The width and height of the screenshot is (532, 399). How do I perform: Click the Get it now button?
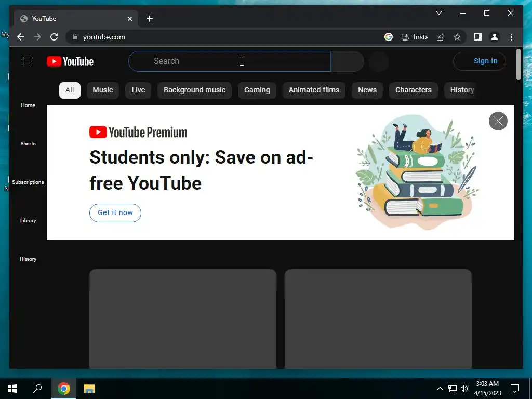(x=115, y=213)
